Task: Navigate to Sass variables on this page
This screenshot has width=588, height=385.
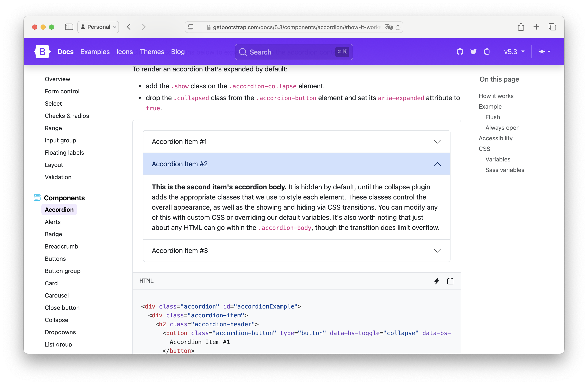Action: [505, 170]
